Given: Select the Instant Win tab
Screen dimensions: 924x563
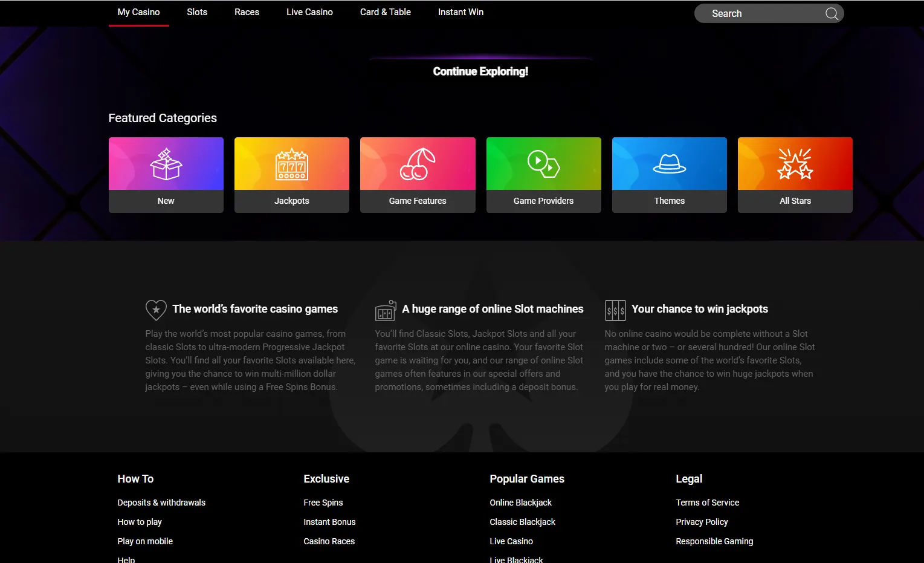Looking at the screenshot, I should [460, 12].
